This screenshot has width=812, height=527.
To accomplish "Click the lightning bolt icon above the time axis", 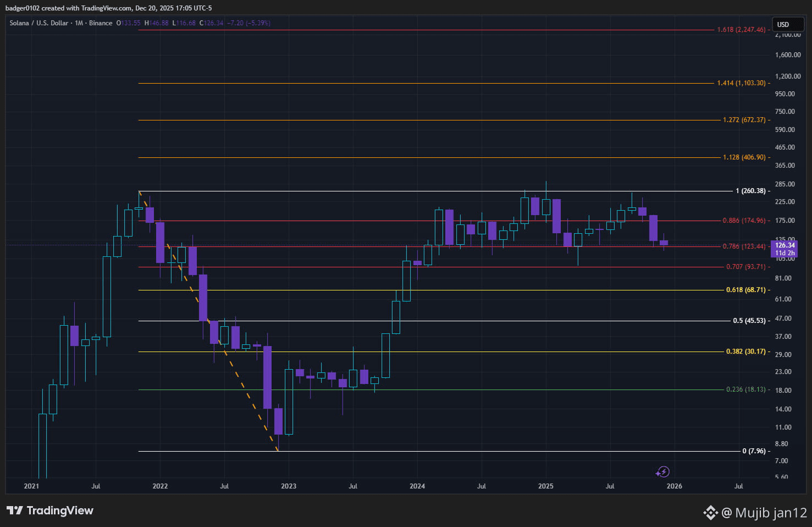I will [x=662, y=471].
